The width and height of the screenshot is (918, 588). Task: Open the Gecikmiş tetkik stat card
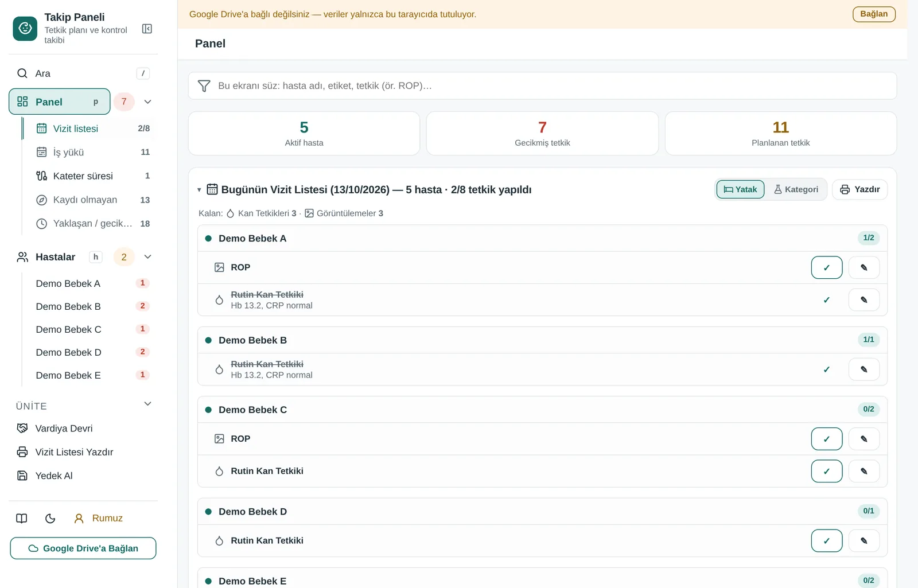coord(542,134)
